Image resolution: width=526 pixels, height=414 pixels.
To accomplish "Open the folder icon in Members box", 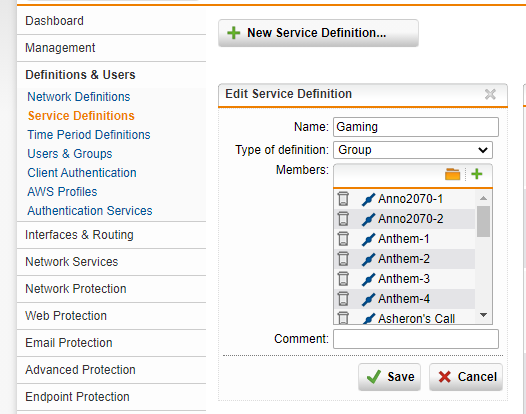I will click(452, 174).
